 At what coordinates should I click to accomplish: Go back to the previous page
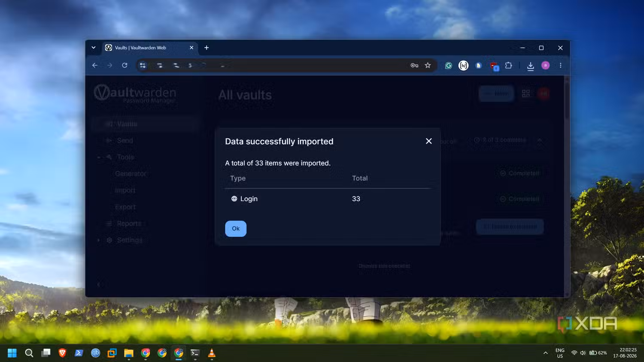pos(95,65)
